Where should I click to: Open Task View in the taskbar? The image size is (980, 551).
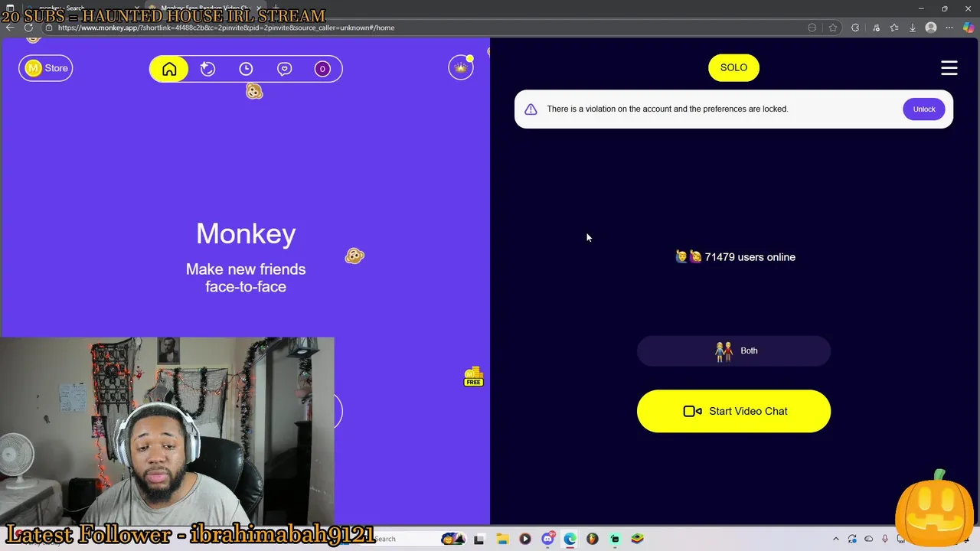click(x=479, y=539)
